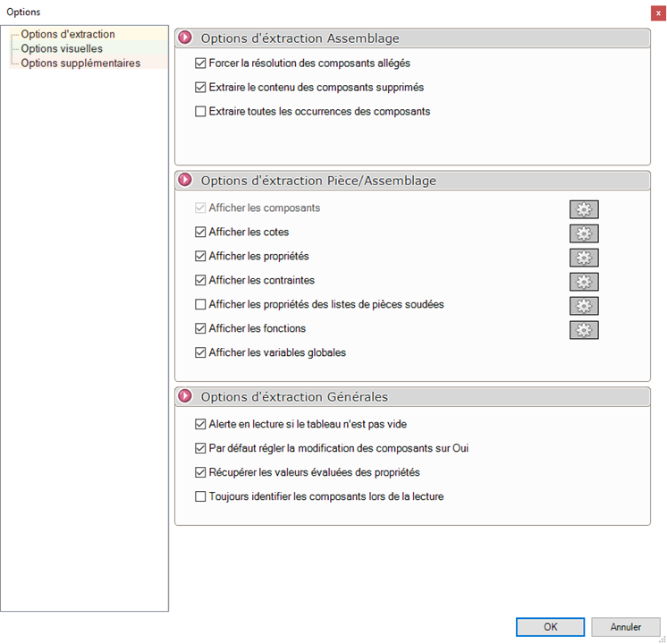Open gear for propriétés des listes de pièces soudées
Image resolution: width=667 pixels, height=644 pixels.
point(584,306)
